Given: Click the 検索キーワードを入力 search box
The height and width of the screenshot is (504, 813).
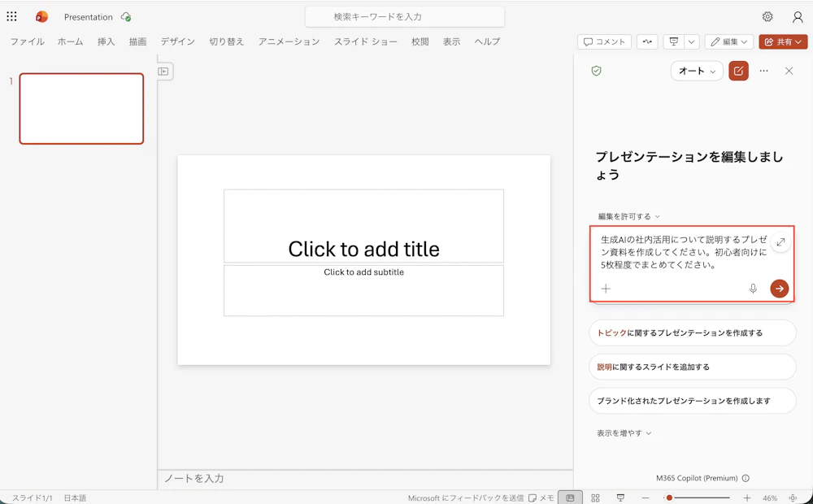Looking at the screenshot, I should pyautogui.click(x=404, y=16).
